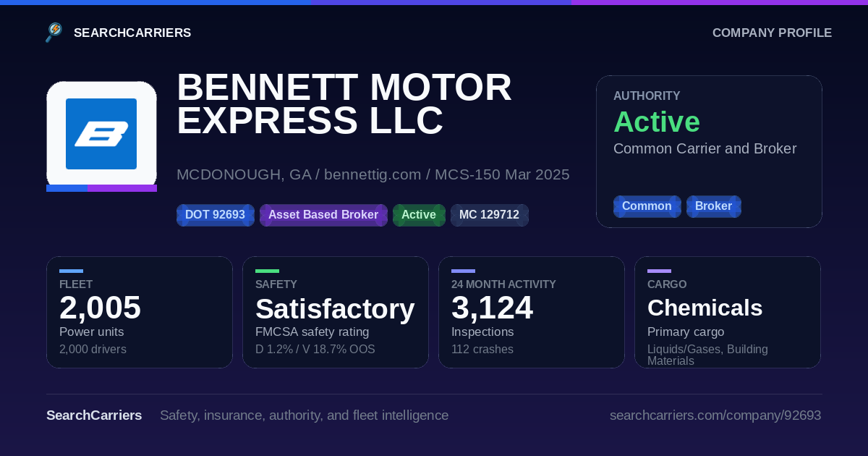
Task: Select the DOT 92693 badge
Action: coord(216,215)
